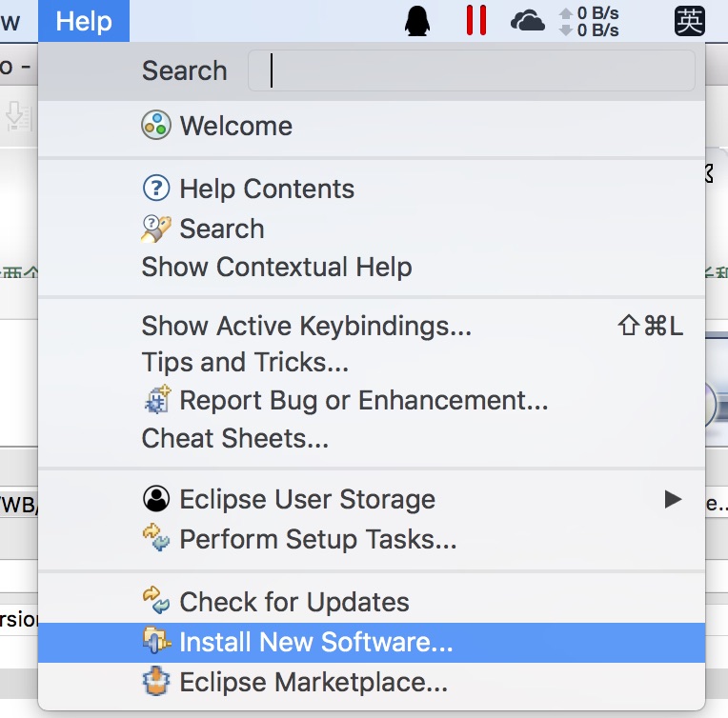Click the Eclipse User Storage submenu arrow

(673, 499)
